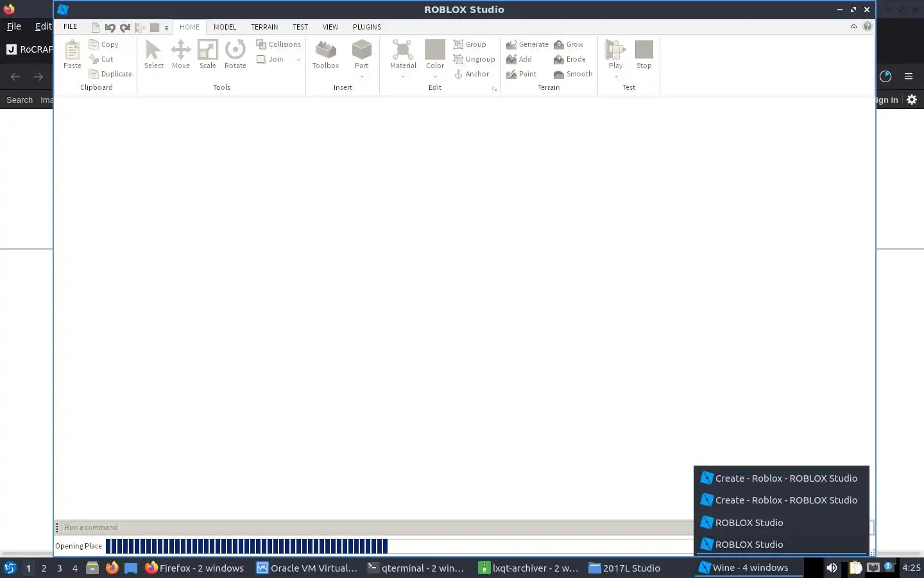
Task: Click the Oracle VM VirtualBox taskbar button
Action: [307, 568]
